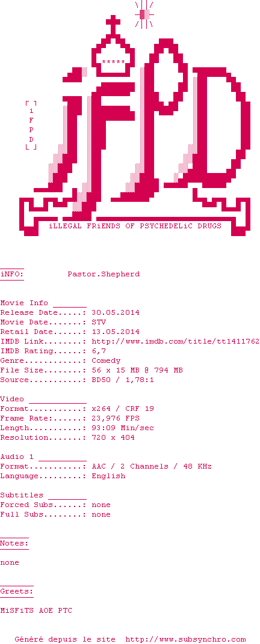
Task: Click the iNFO: heading
Action: pyautogui.click(x=12, y=274)
